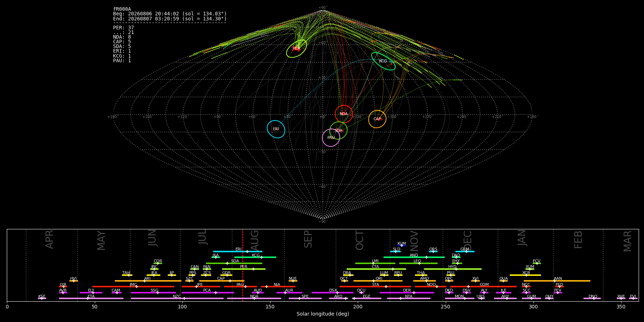
Task: Click the ETA shower activity bar
Action: (91, 298)
